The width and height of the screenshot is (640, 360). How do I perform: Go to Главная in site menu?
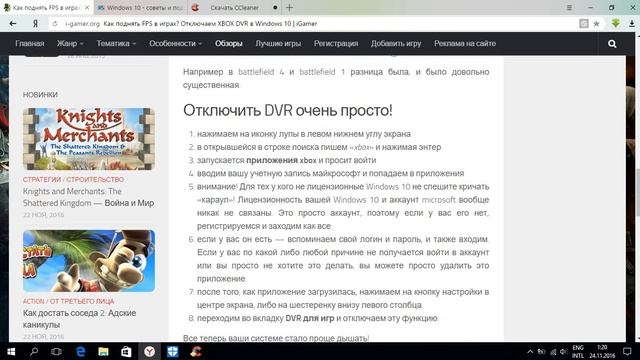[x=30, y=43]
